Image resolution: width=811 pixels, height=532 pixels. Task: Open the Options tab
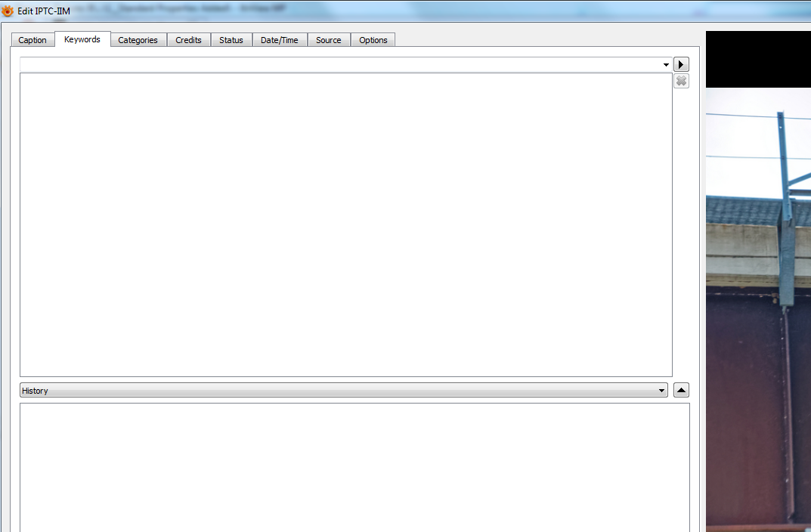click(373, 40)
